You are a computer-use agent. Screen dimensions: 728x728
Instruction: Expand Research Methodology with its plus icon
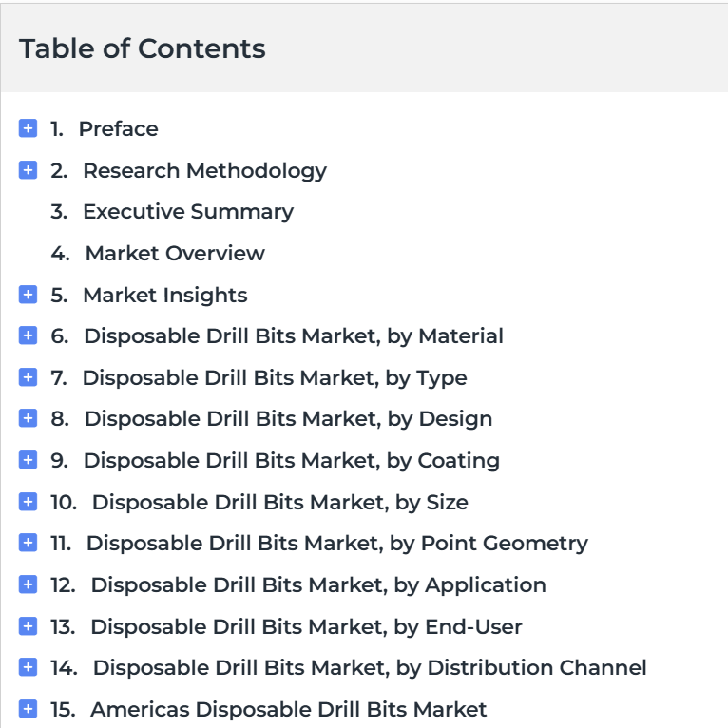[28, 170]
